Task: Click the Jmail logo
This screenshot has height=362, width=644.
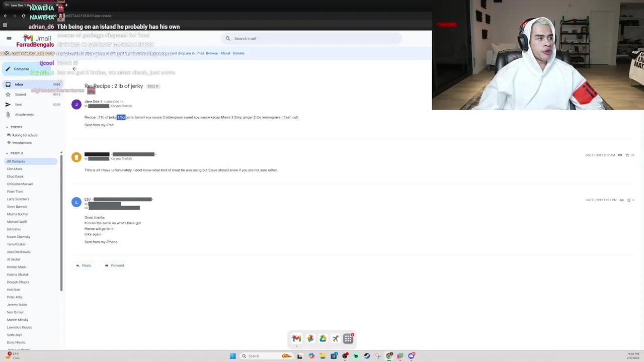Action: point(37,38)
